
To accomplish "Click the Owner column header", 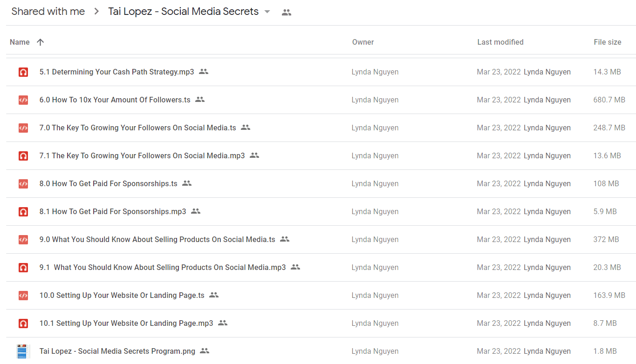I will click(363, 42).
